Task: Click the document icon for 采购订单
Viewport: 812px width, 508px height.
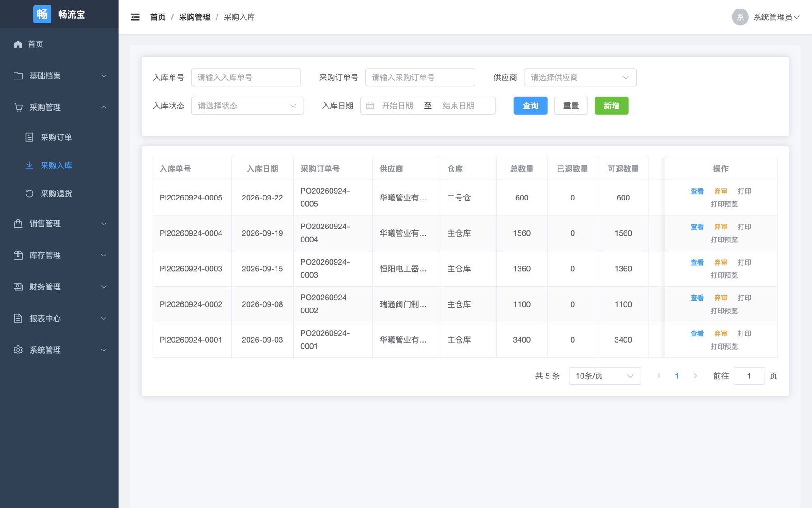Action: coord(29,137)
